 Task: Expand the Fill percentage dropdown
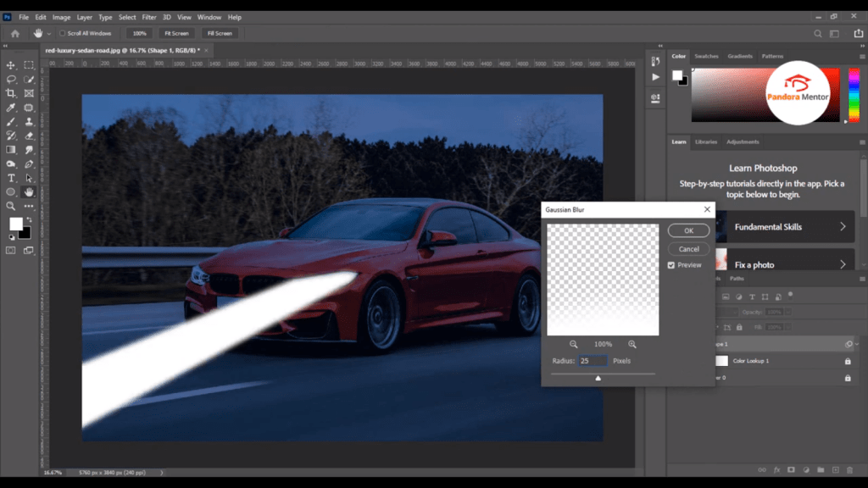coord(788,327)
